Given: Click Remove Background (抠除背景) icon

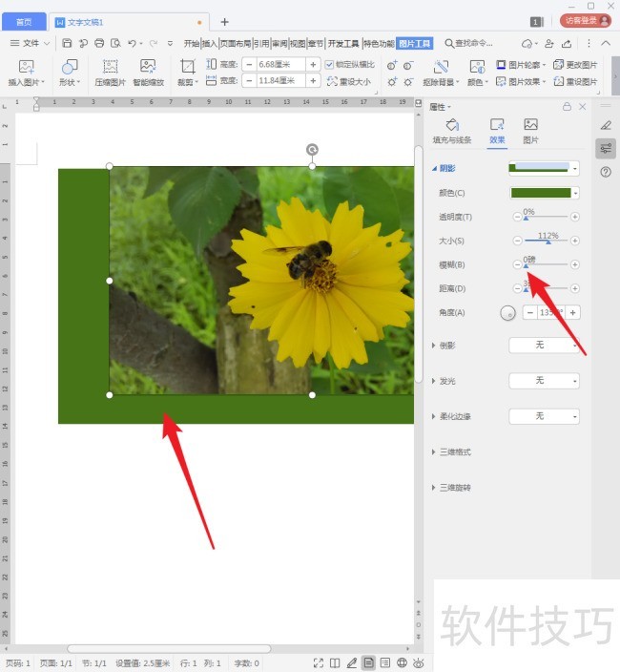Looking at the screenshot, I should click(441, 67).
